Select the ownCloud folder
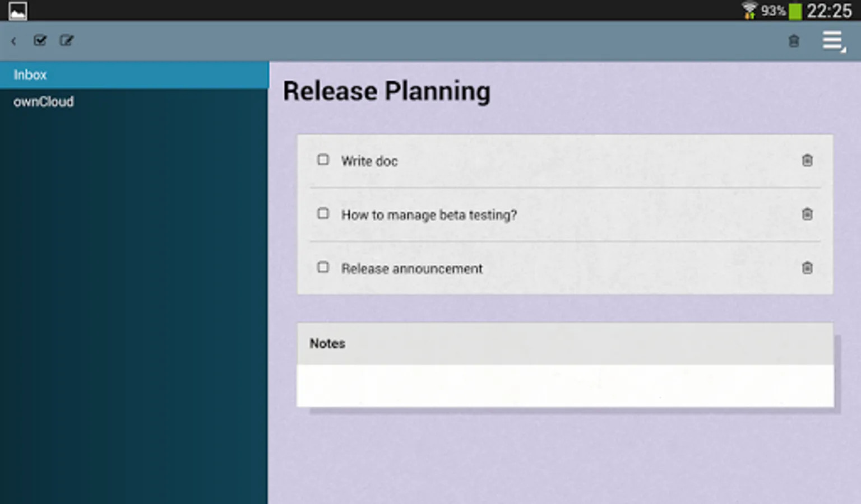 point(135,102)
